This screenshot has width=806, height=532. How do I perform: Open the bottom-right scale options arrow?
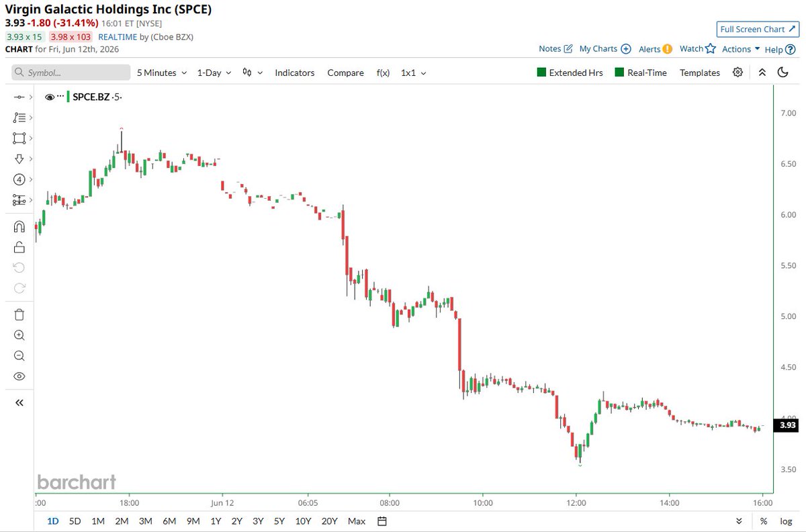click(739, 521)
